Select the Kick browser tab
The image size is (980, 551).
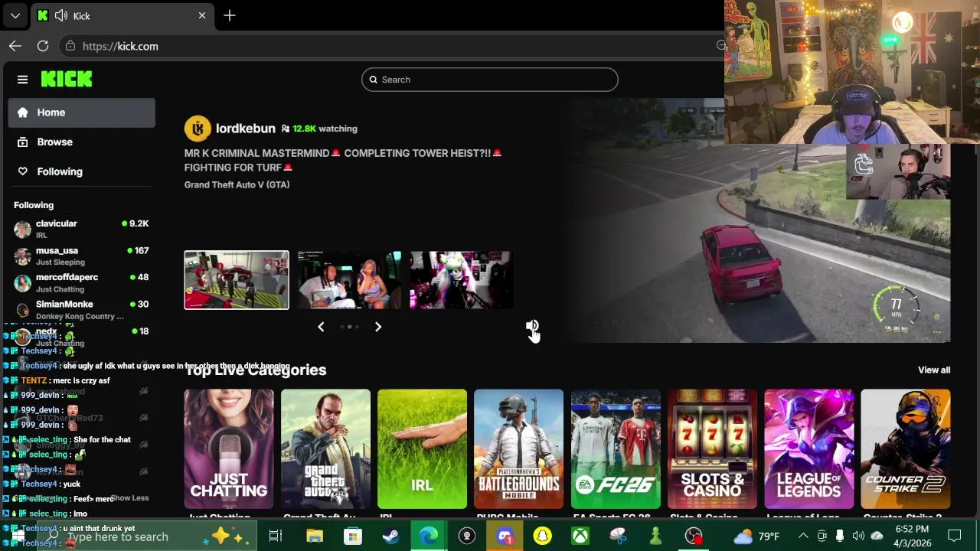tap(122, 15)
